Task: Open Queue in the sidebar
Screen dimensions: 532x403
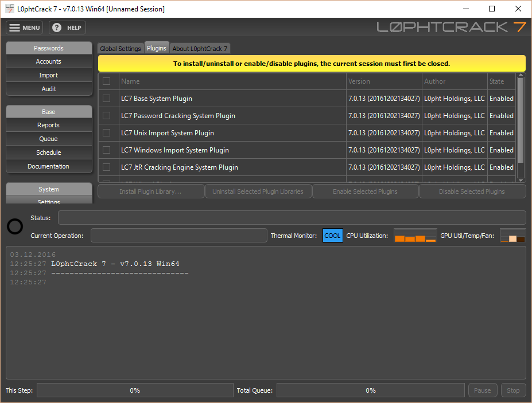Action: tap(49, 139)
